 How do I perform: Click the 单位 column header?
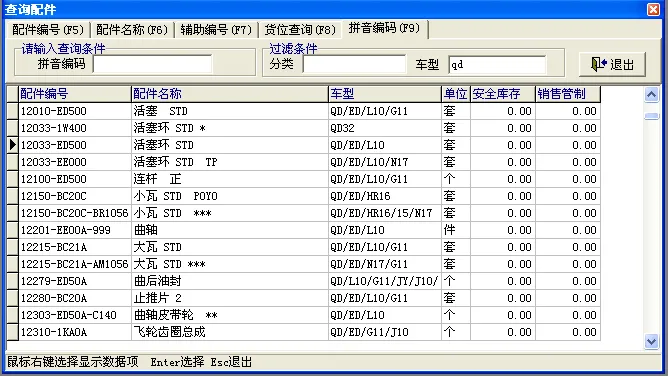456,94
